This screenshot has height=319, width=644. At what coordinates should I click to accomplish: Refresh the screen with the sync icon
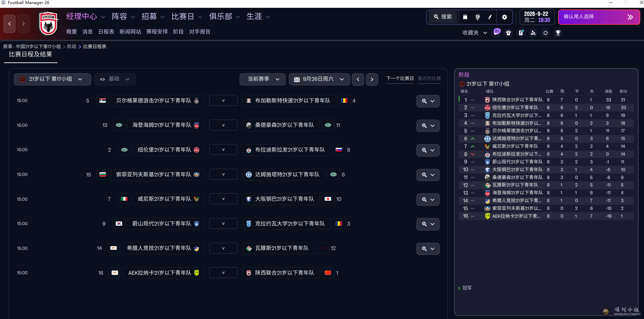tap(545, 33)
